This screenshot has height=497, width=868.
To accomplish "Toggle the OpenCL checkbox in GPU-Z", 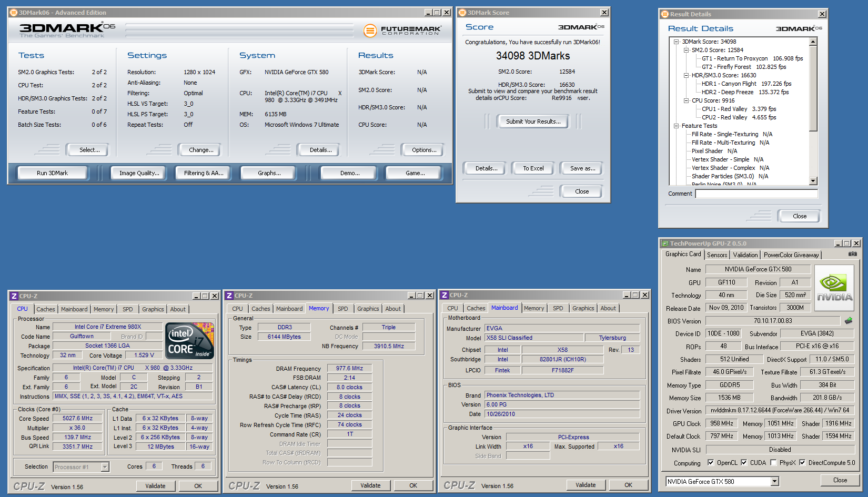I will click(x=711, y=463).
